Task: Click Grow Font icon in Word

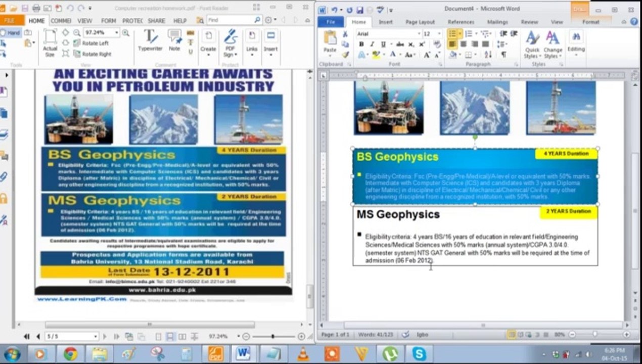Action: [x=427, y=55]
